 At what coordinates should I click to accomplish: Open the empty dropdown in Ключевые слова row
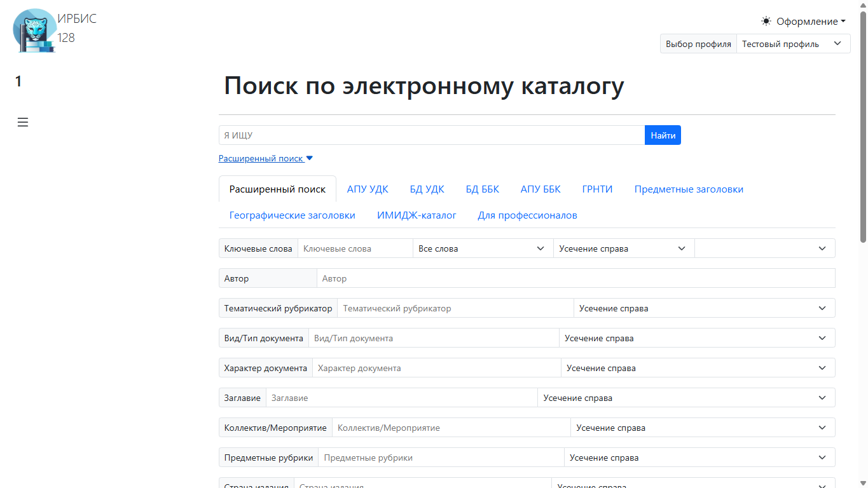click(x=765, y=248)
